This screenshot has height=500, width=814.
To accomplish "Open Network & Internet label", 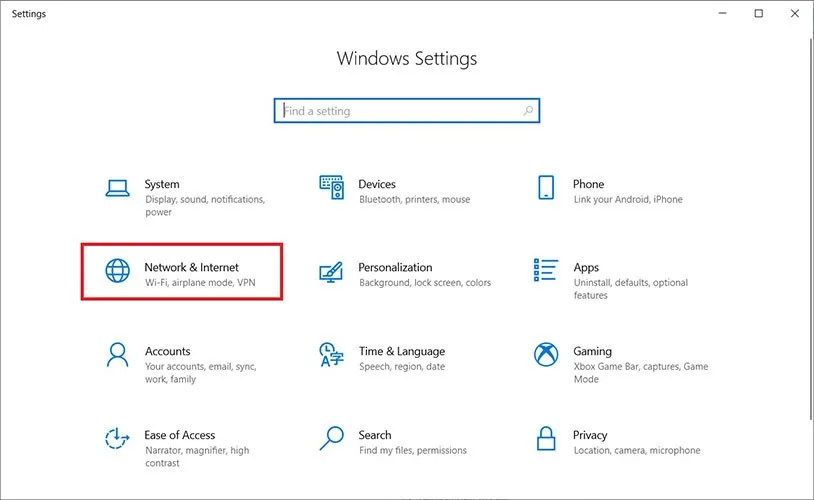I will point(192,267).
